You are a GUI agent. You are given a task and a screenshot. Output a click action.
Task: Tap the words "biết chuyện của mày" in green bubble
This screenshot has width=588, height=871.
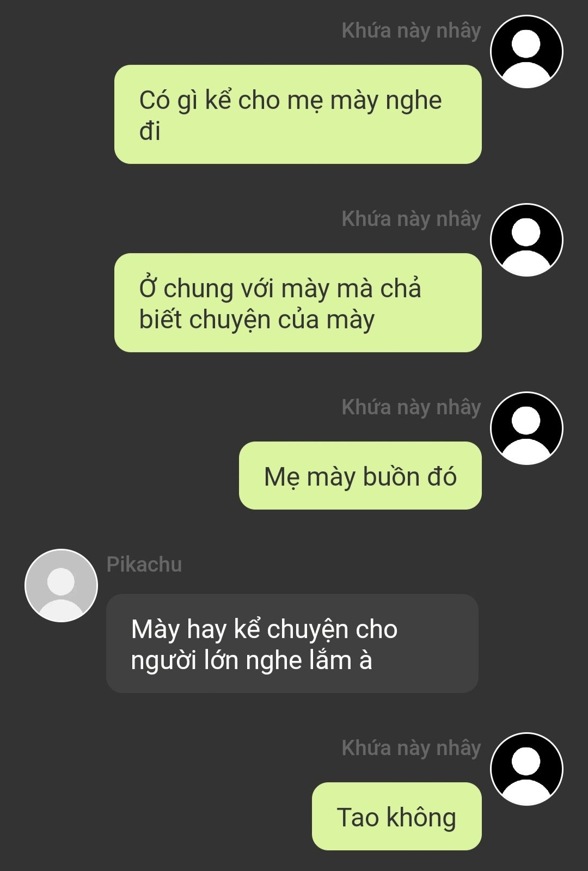(x=257, y=320)
